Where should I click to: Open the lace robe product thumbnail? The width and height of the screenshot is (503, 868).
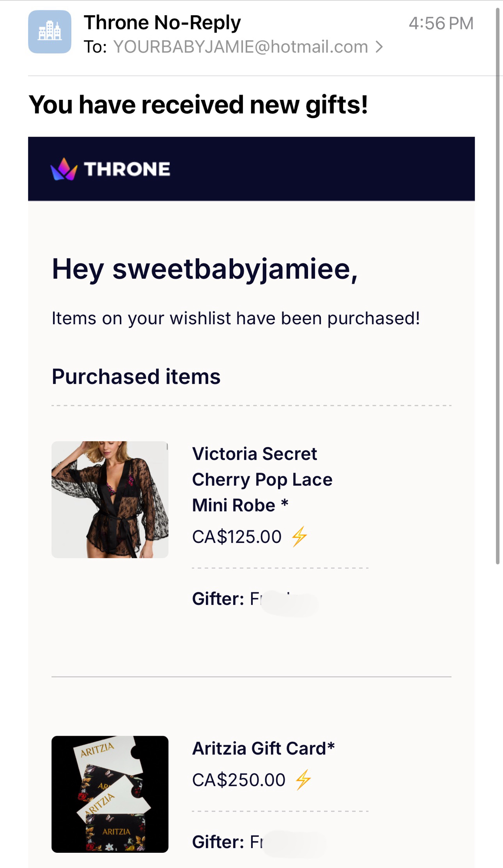110,500
